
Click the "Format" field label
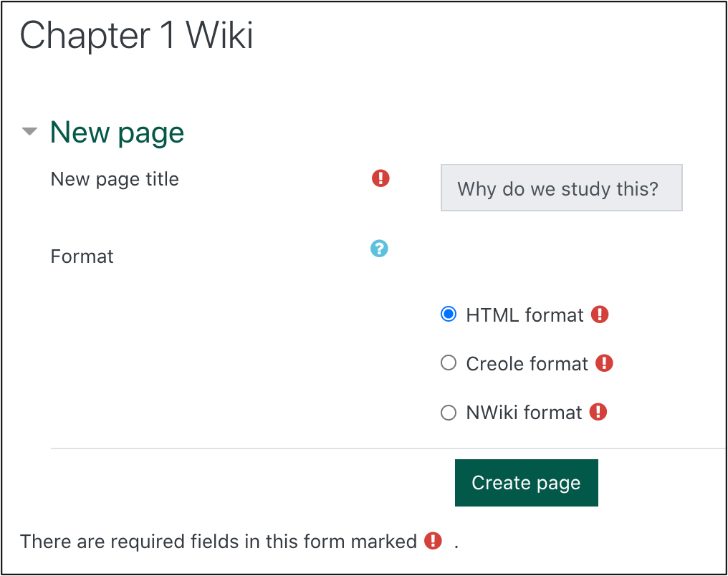[82, 256]
